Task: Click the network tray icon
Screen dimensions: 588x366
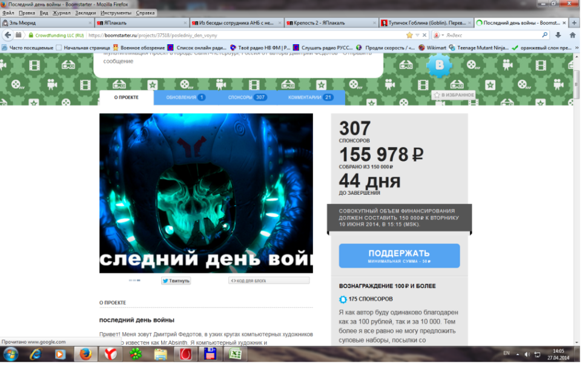Action: coord(537,354)
